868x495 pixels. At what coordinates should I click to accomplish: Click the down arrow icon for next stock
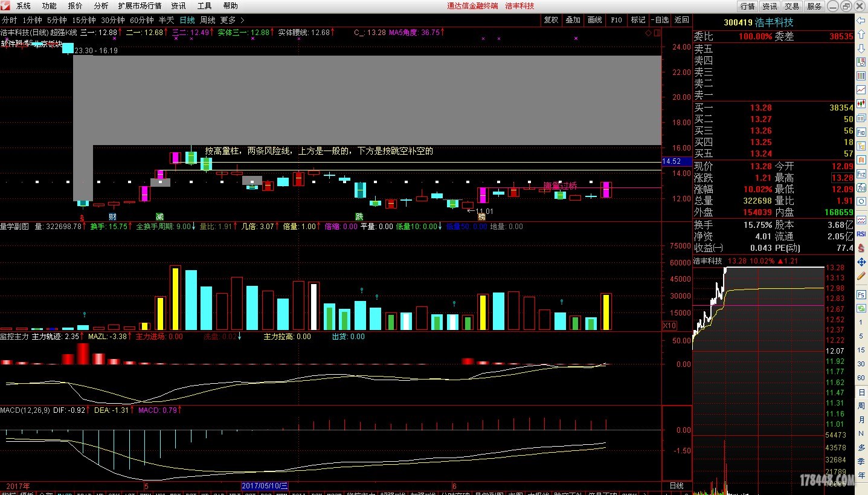(x=861, y=48)
